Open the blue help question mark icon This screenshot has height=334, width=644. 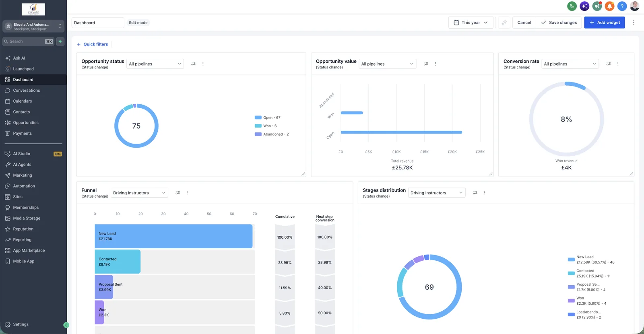click(622, 6)
